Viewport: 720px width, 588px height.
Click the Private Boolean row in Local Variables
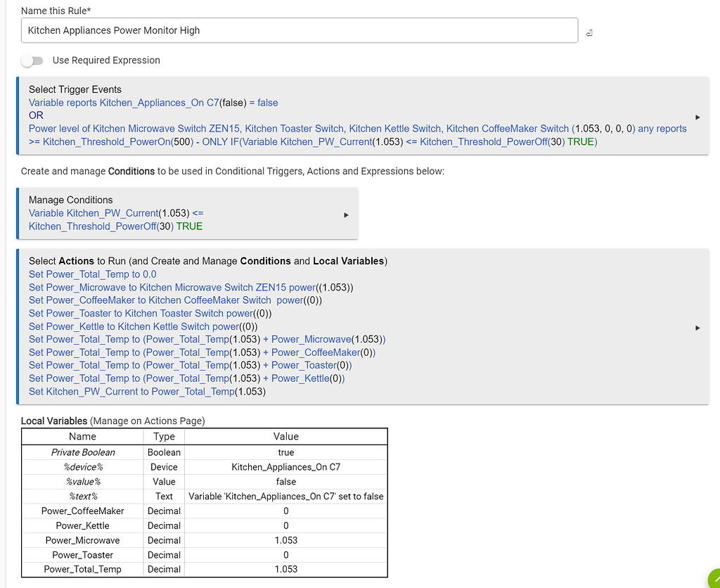(x=83, y=452)
